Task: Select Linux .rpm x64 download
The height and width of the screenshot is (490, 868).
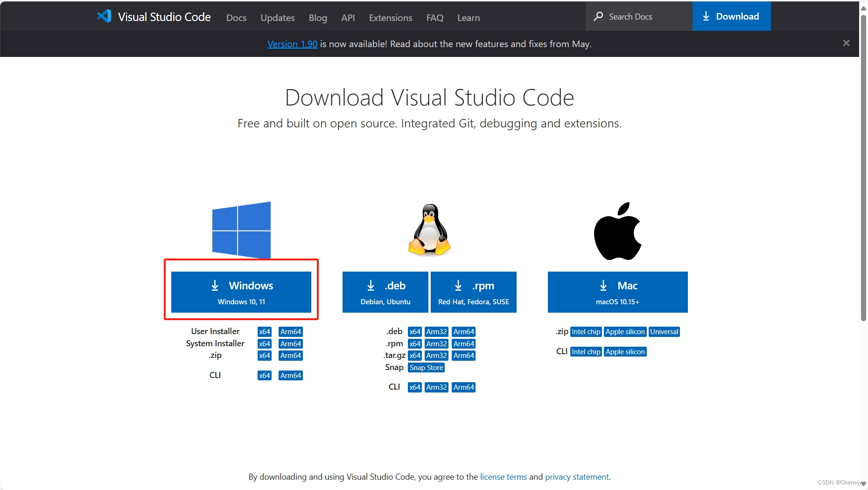Action: tap(415, 344)
